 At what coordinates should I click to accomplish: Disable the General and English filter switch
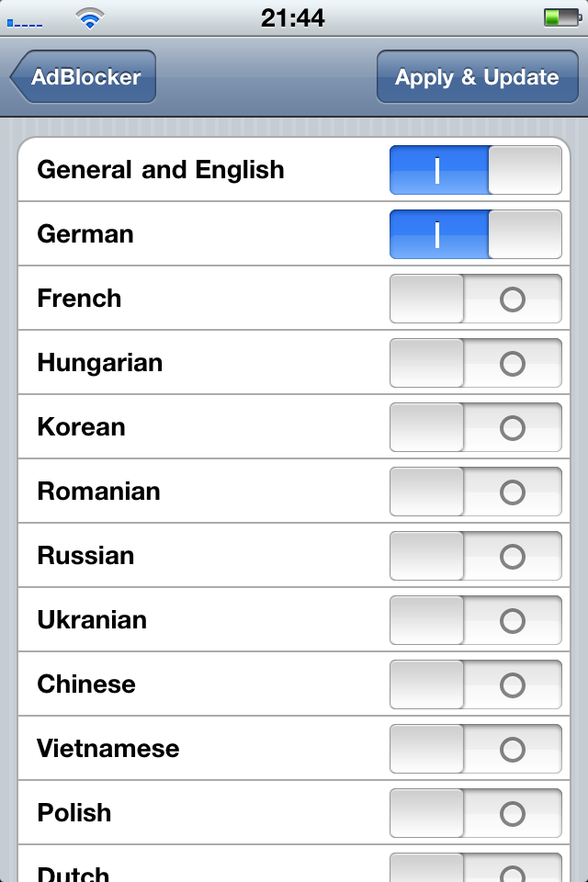point(475,170)
